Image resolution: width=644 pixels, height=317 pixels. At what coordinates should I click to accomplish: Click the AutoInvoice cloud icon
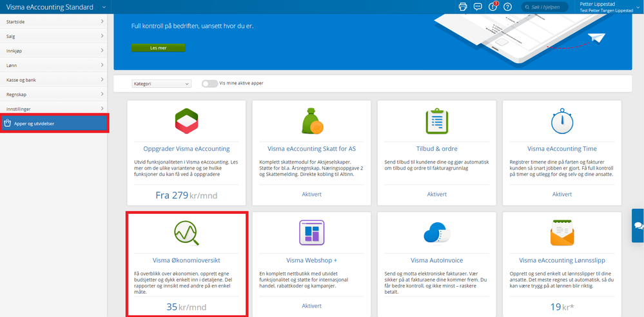point(436,233)
